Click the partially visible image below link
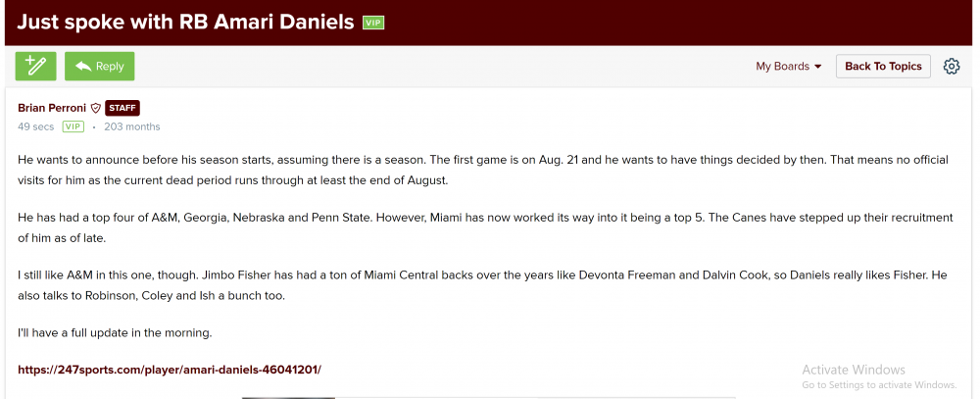Viewport: 980px width, 399px height. (288, 396)
